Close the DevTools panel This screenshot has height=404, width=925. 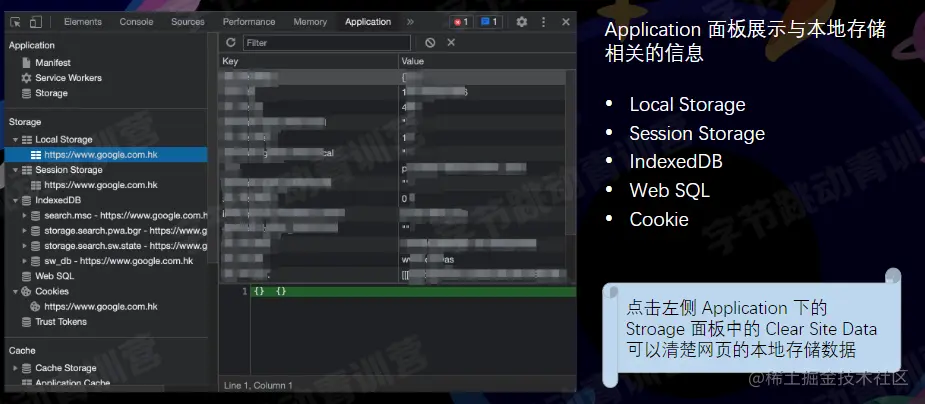(x=565, y=22)
